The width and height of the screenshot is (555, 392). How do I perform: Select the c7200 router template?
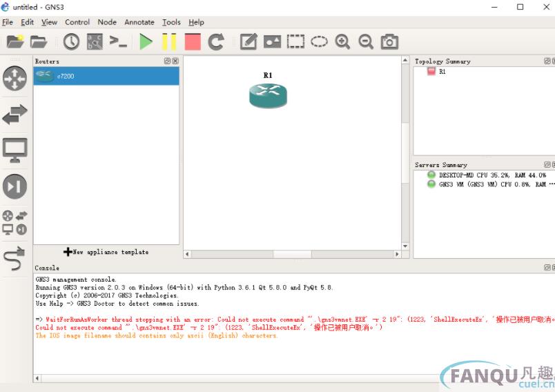click(106, 76)
